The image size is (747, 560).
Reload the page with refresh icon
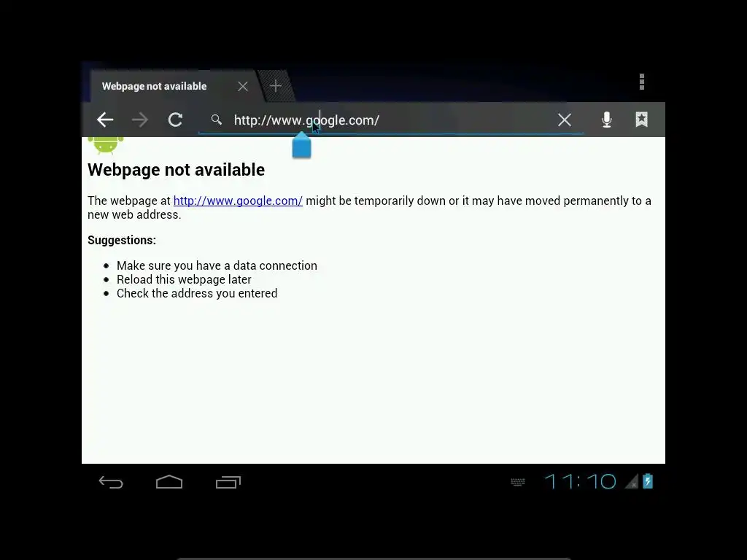175,120
